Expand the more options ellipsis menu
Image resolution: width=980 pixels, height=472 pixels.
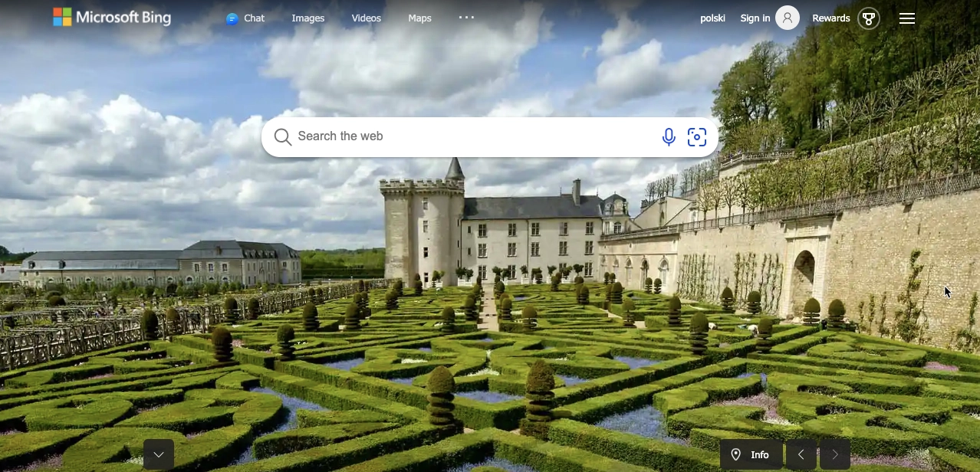pyautogui.click(x=466, y=18)
